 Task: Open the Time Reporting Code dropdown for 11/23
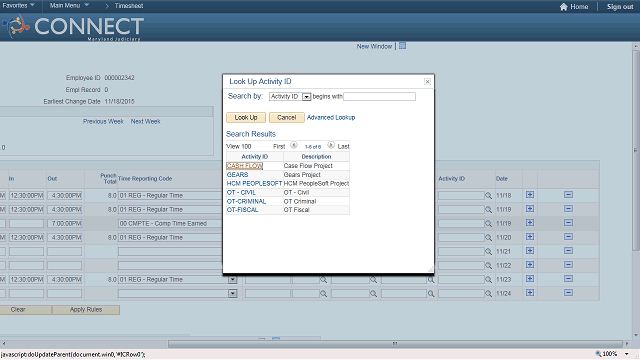[233, 280]
